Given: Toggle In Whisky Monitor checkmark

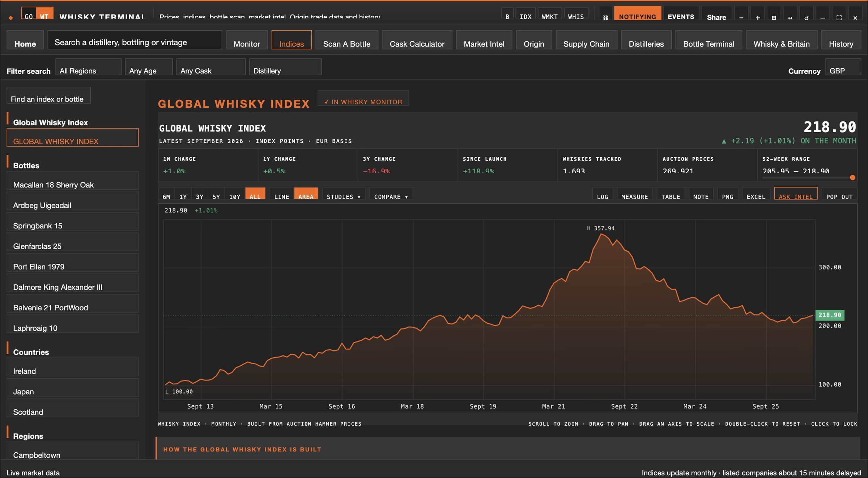Looking at the screenshot, I should 363,99.
